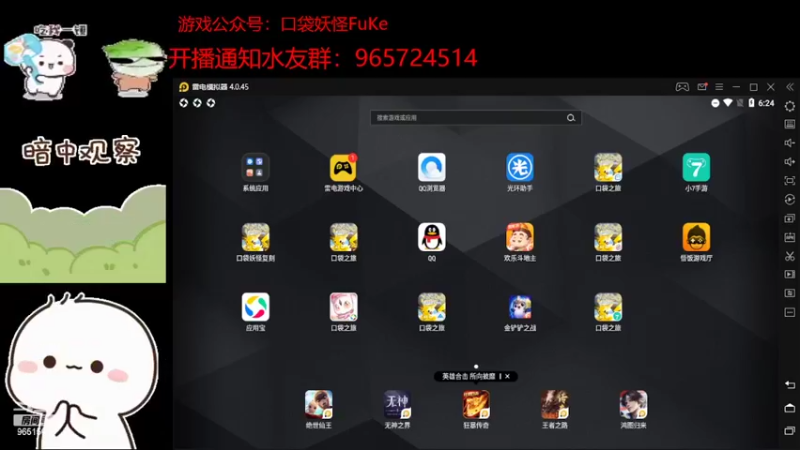Launch 金铲铲之战 game
The image size is (800, 450).
click(x=520, y=307)
